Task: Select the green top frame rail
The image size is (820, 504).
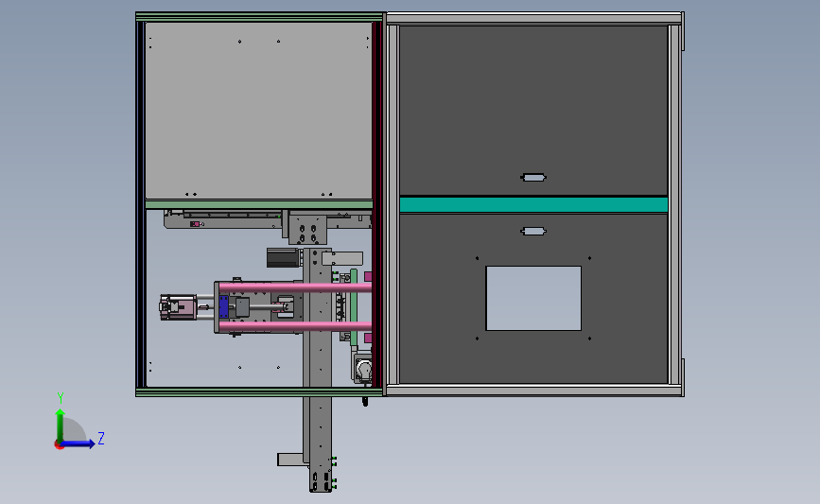Action: point(259,17)
